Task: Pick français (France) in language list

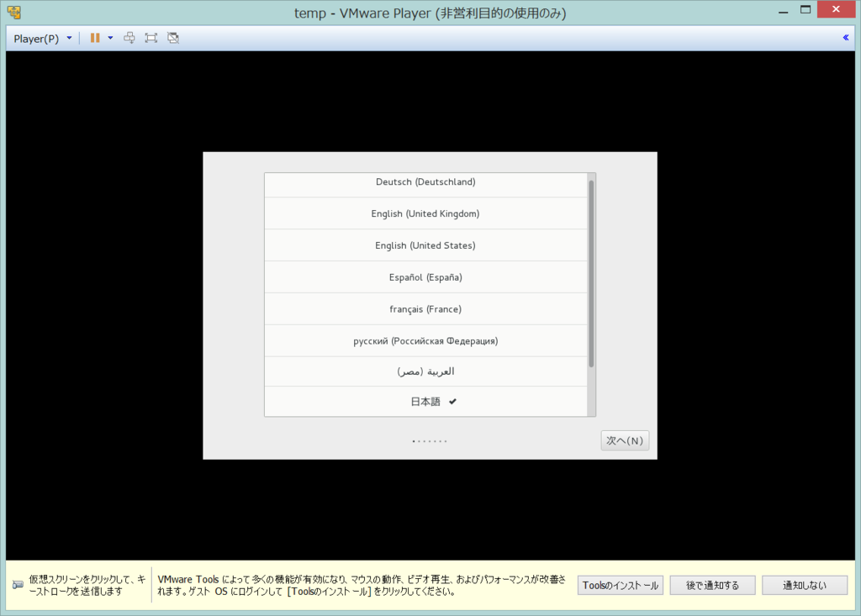Action: [x=425, y=309]
